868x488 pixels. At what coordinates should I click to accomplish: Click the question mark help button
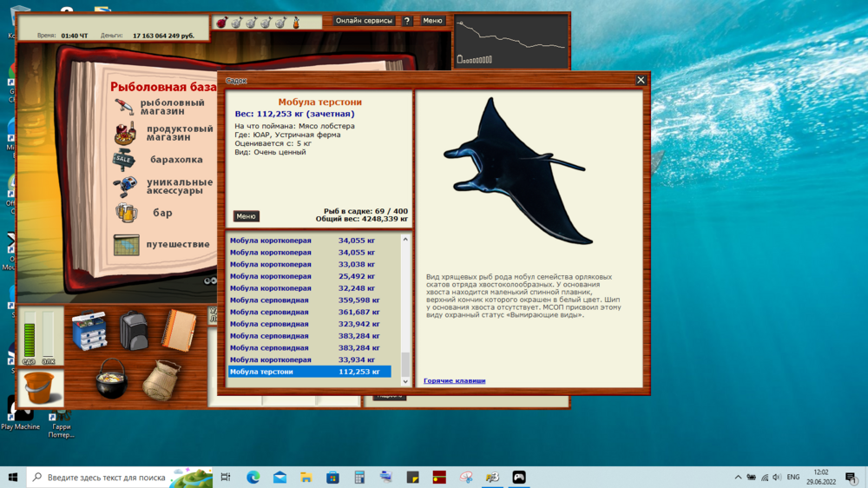pyautogui.click(x=407, y=21)
